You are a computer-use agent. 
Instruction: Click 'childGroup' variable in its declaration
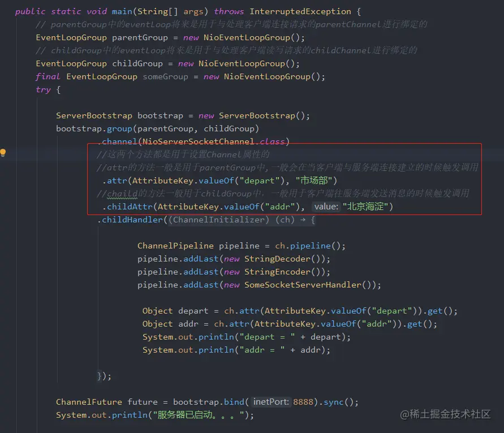(x=137, y=64)
